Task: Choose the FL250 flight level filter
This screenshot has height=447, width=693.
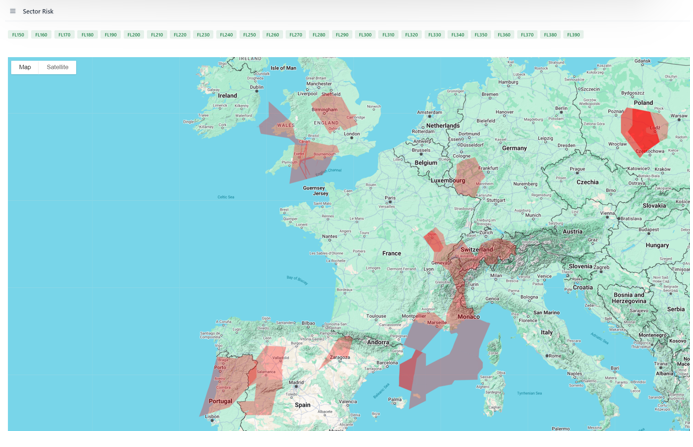Action: click(x=249, y=35)
